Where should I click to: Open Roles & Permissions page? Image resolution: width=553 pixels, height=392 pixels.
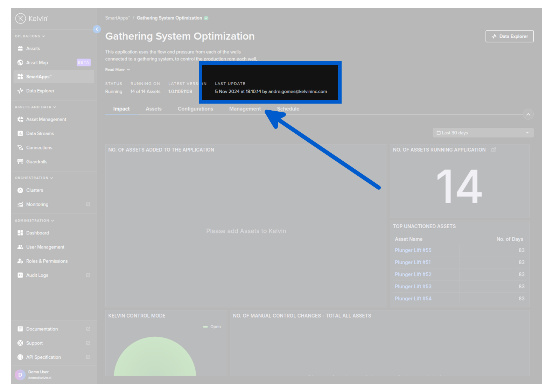[47, 261]
